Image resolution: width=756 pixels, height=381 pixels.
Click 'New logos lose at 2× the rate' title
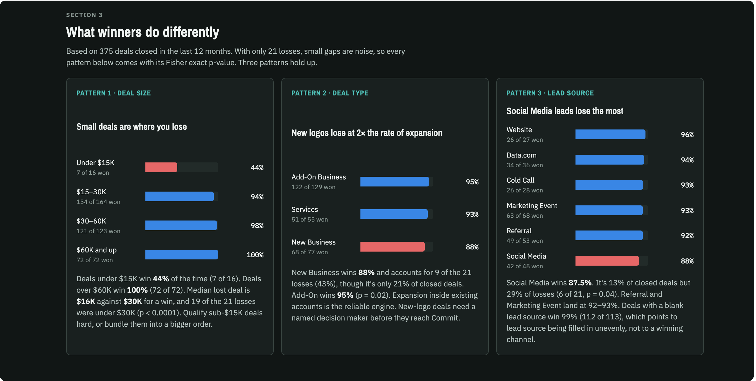click(x=366, y=133)
